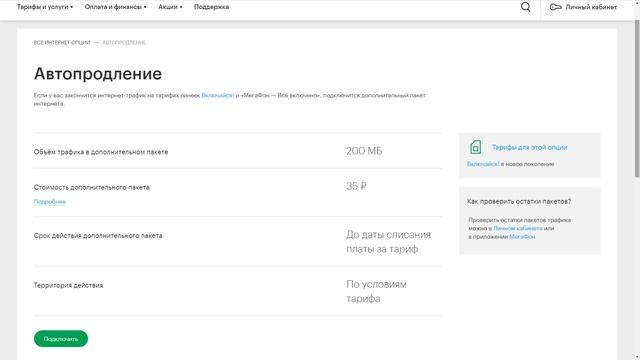Click the Подключить button
Viewport: 640px width, 360px height.
tap(61, 339)
